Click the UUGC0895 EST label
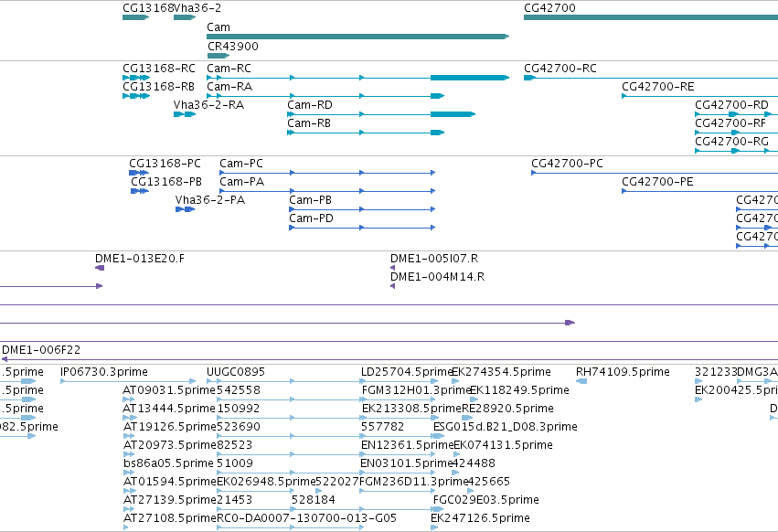This screenshot has height=532, width=778. coord(236,372)
